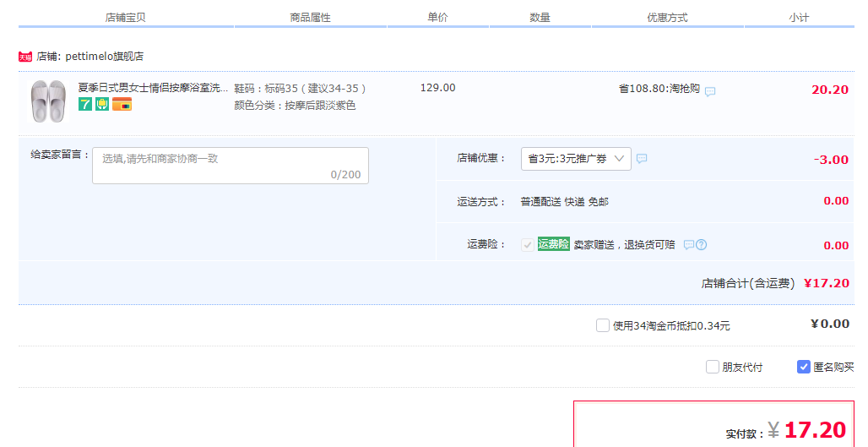Click the 小计 column header
This screenshot has width=868, height=447.
coord(799,18)
